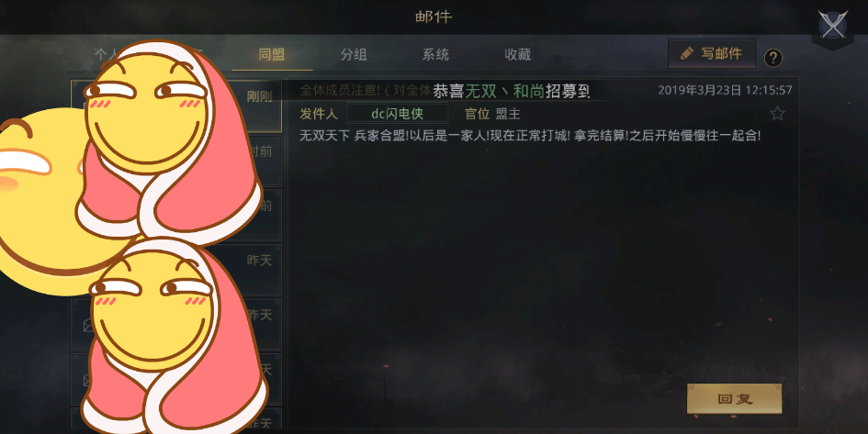Open the 系统 mail tab
The width and height of the screenshot is (868, 434).
(435, 55)
